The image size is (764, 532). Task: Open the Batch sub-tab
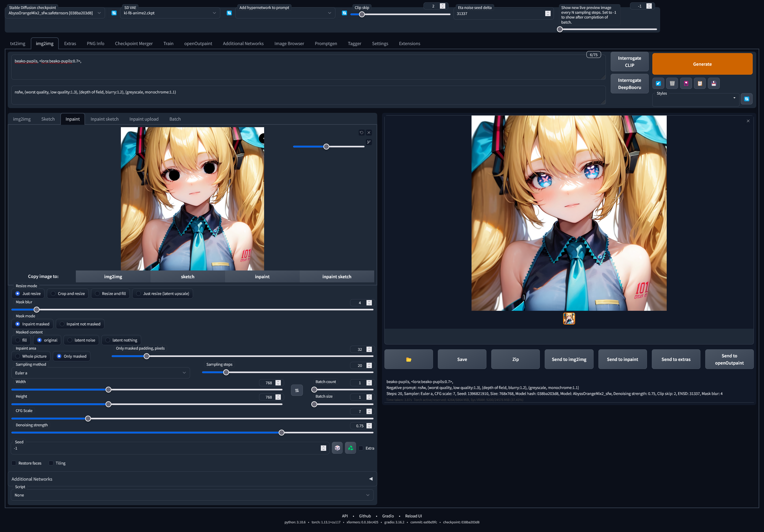[x=175, y=119]
